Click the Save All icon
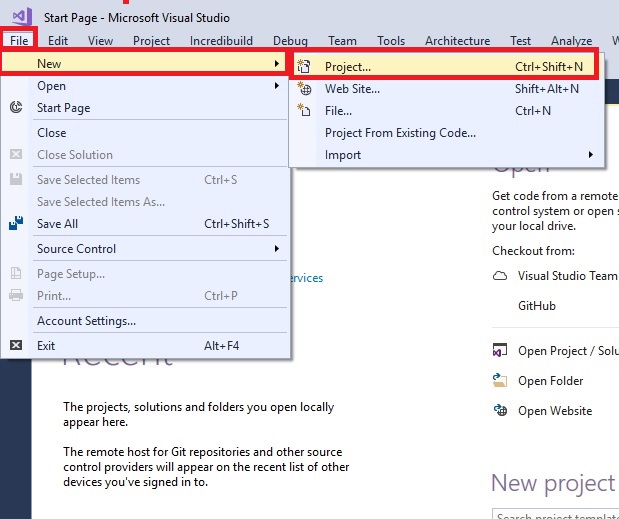Image resolution: width=619 pixels, height=519 pixels. coord(16,223)
